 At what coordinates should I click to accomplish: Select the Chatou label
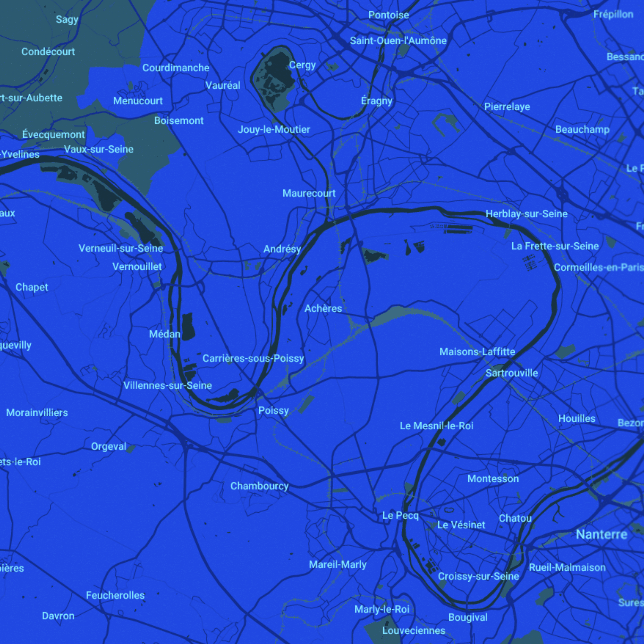pos(515,518)
